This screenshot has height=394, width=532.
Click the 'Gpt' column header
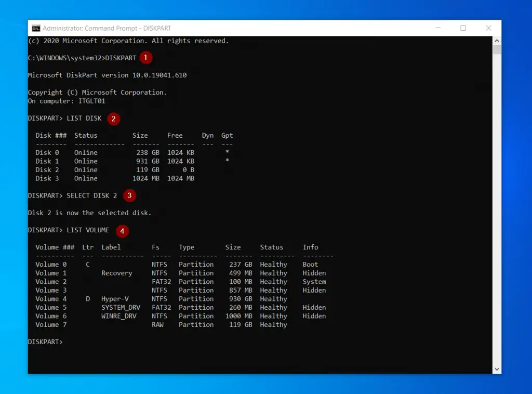pyautogui.click(x=227, y=136)
